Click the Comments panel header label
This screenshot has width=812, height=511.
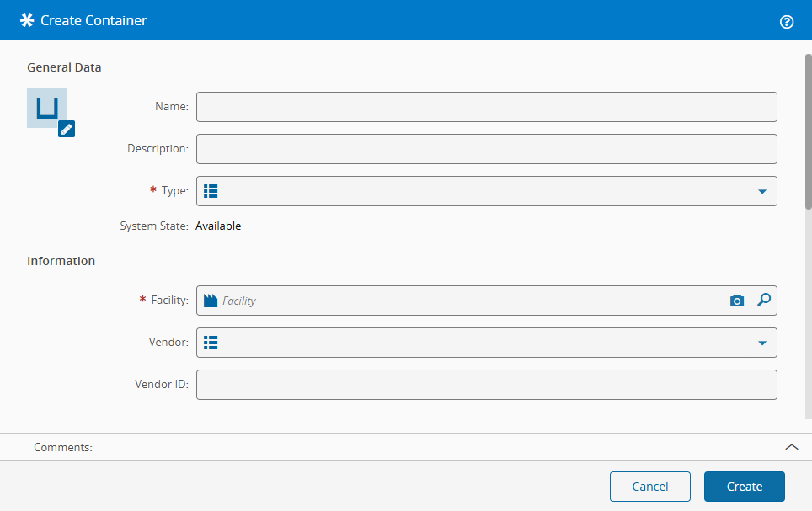click(63, 447)
